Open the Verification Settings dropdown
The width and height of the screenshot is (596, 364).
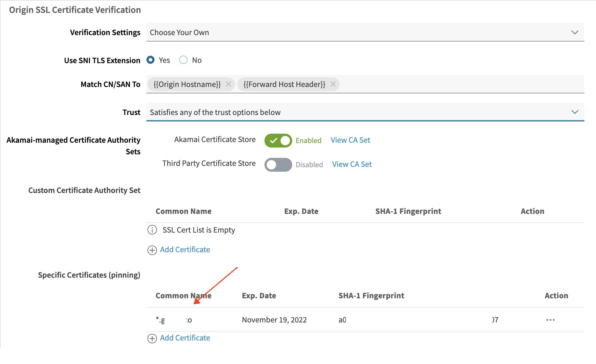[365, 33]
